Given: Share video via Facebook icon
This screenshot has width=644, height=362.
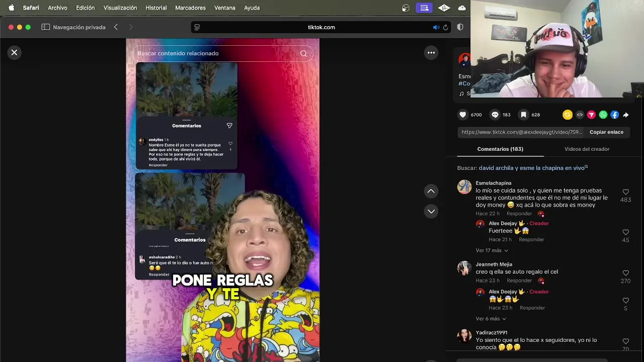Looking at the screenshot, I should click(x=614, y=115).
